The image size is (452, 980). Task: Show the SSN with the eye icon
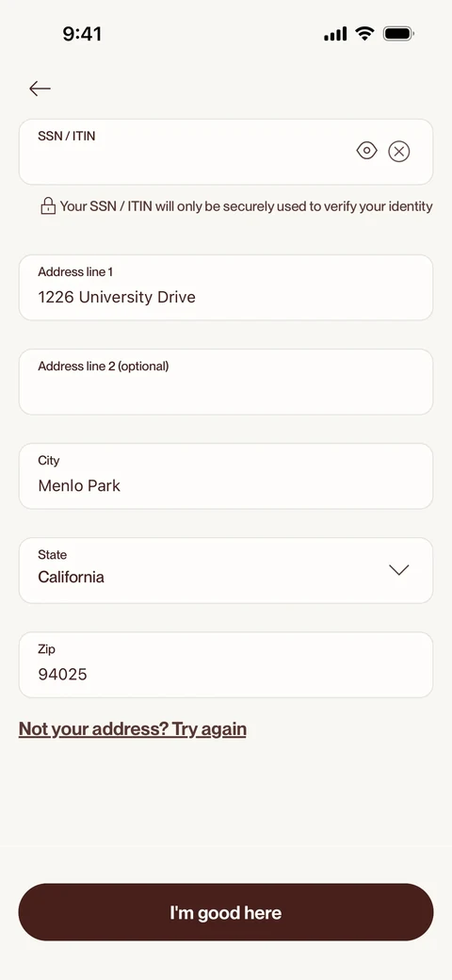(x=366, y=151)
